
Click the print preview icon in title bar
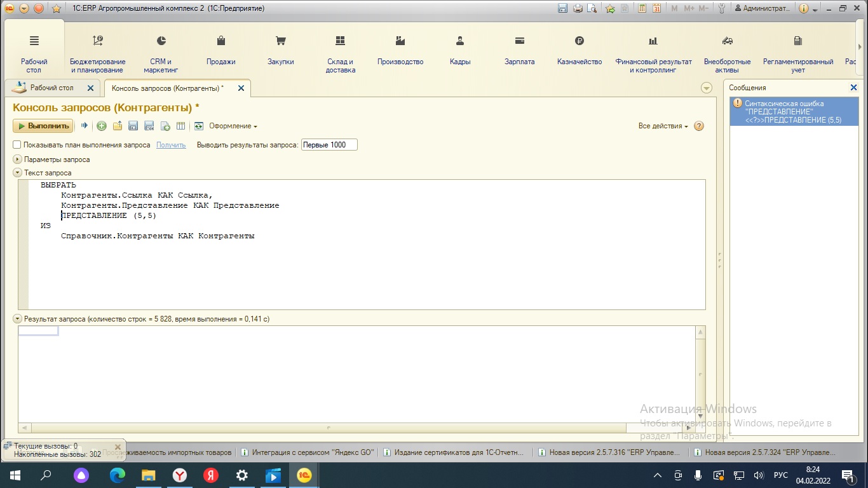tap(592, 8)
